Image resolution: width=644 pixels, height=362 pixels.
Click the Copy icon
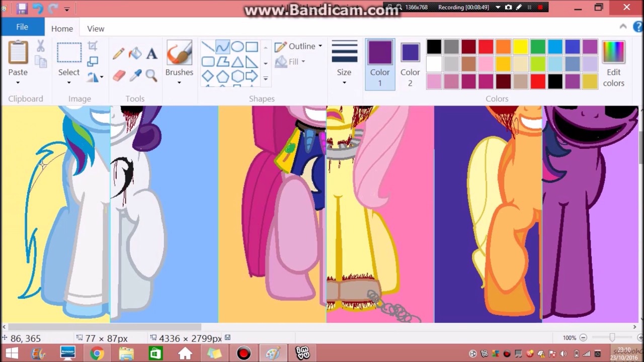(41, 61)
